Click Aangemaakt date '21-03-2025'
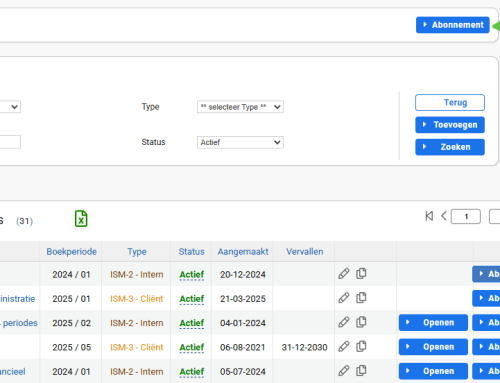The height and width of the screenshot is (383, 500). 243,299
